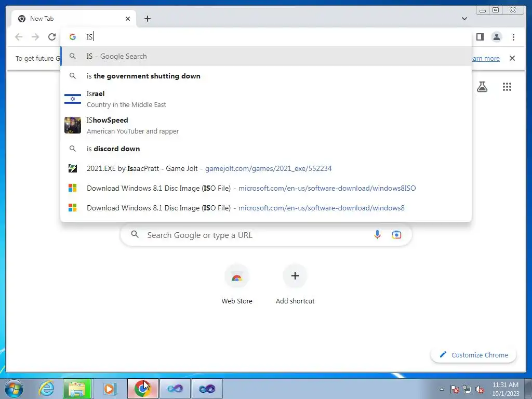Image resolution: width=532 pixels, height=399 pixels.
Task: Open the side panel icon
Action: (480, 37)
